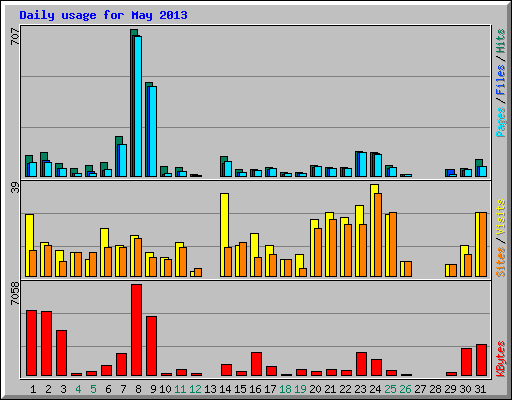Select the red KBytes bar for day 30
Screen dimensions: 512x400
466,362
